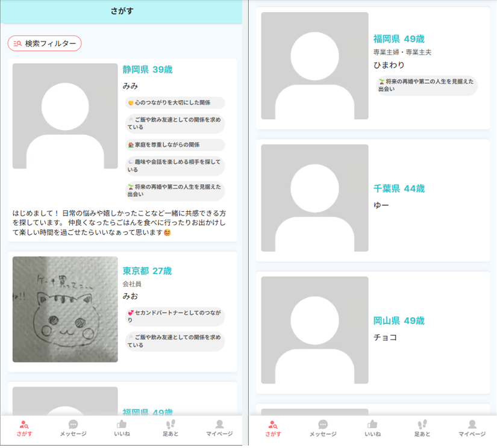
Task: Click the 家庭を尊重しながらの関係 tag
Action: point(175,145)
